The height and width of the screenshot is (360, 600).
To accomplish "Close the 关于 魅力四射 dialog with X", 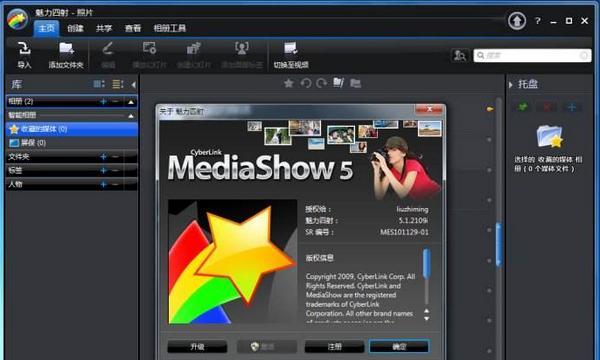I will pyautogui.click(x=429, y=110).
